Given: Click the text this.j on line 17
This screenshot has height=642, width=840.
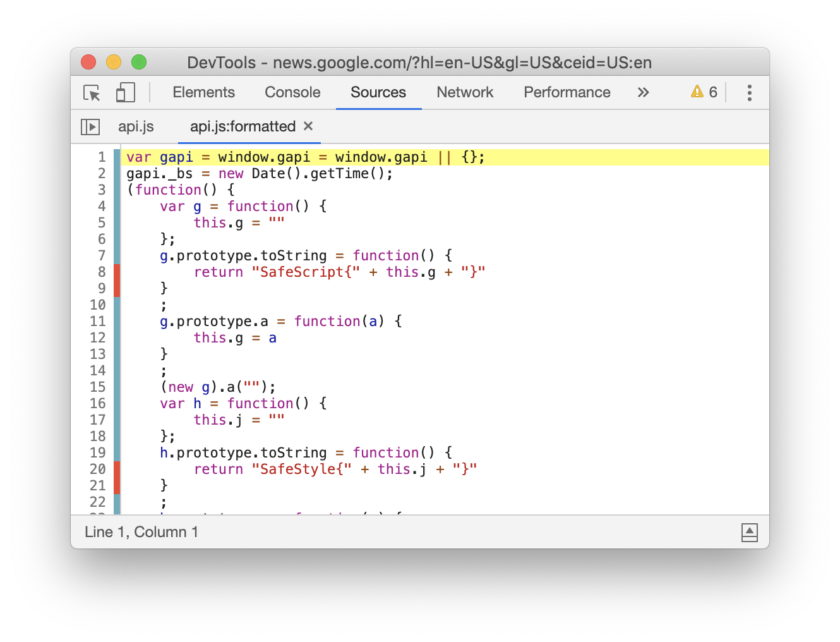Looking at the screenshot, I should tap(218, 420).
